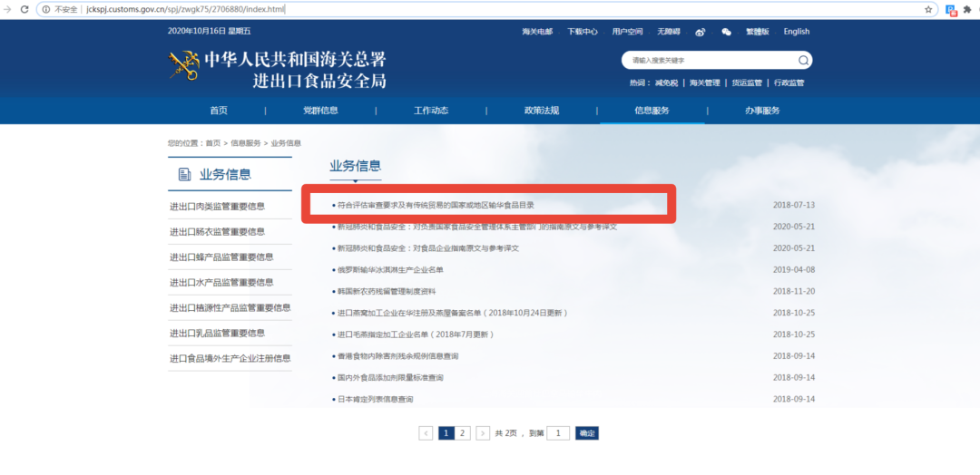Click the 无障碍 top link

[x=669, y=32]
